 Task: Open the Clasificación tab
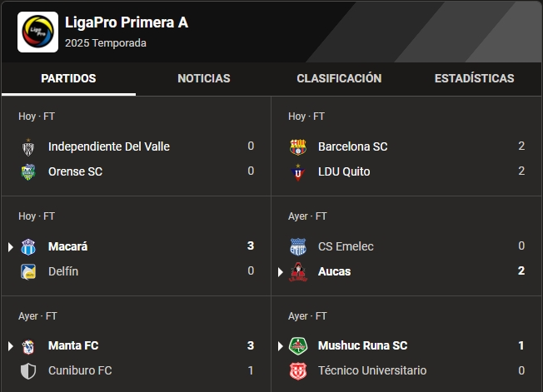pos(339,78)
